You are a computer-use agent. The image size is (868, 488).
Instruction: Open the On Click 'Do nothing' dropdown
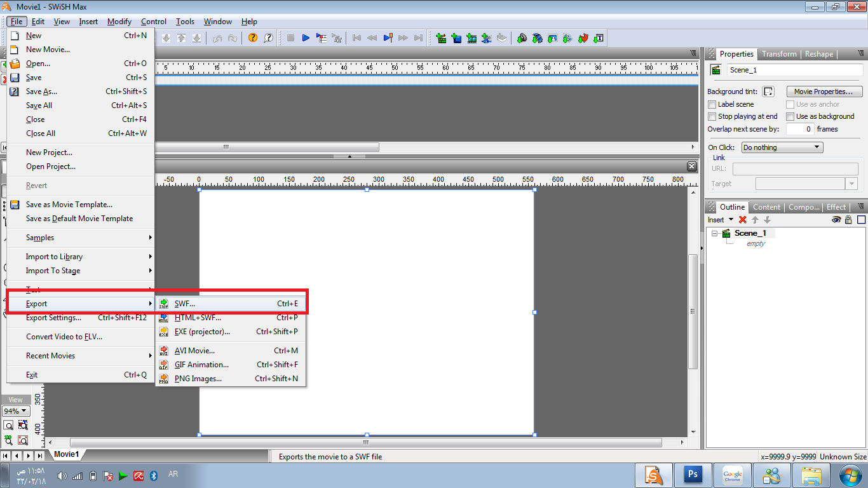[x=782, y=147]
